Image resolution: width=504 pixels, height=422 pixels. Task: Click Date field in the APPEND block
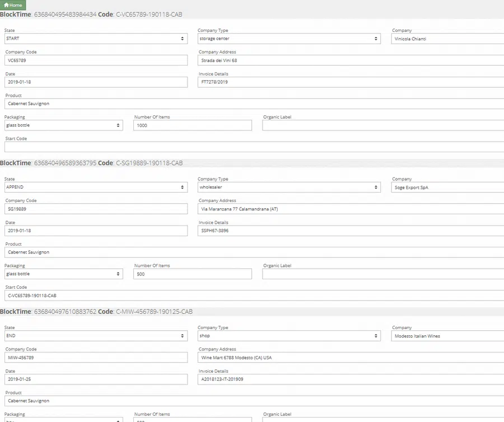(96, 231)
